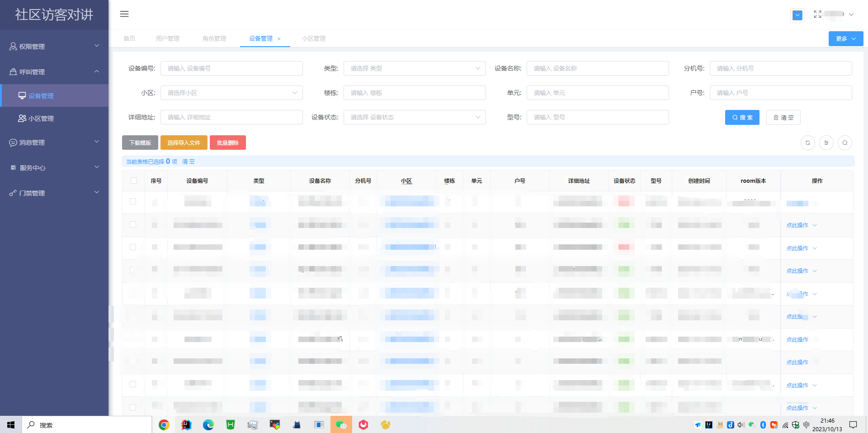Screen dimensions: 868x433
Task: Click the Windows Security shield tray icon
Action: pyautogui.click(x=796, y=425)
